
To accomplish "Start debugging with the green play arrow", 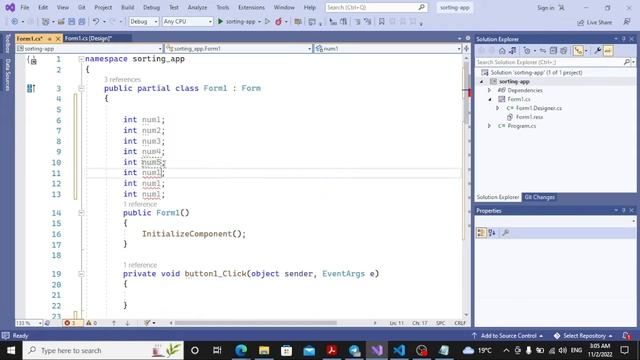I will pyautogui.click(x=220, y=21).
